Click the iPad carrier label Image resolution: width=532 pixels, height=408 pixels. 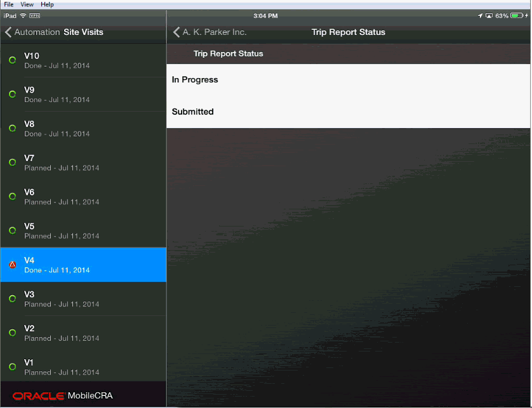(10, 16)
